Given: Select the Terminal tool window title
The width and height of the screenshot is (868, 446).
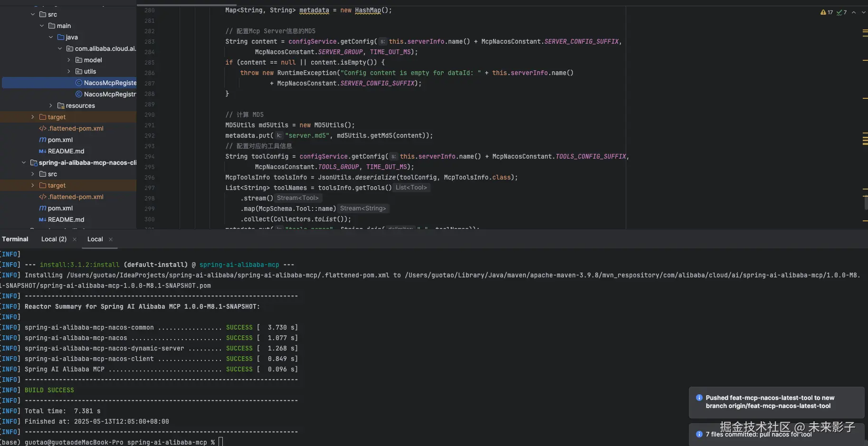Looking at the screenshot, I should coord(15,239).
